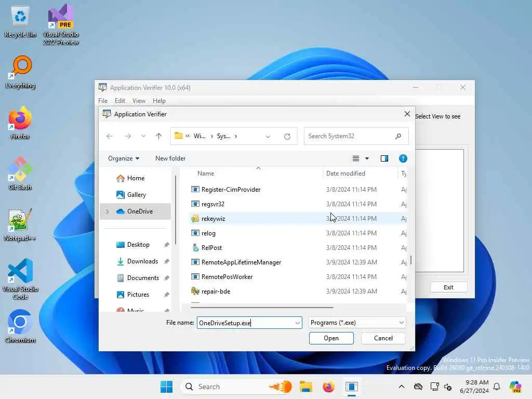This screenshot has width=532, height=399.
Task: Open the Recycle Bin desktop icon
Action: [x=20, y=22]
